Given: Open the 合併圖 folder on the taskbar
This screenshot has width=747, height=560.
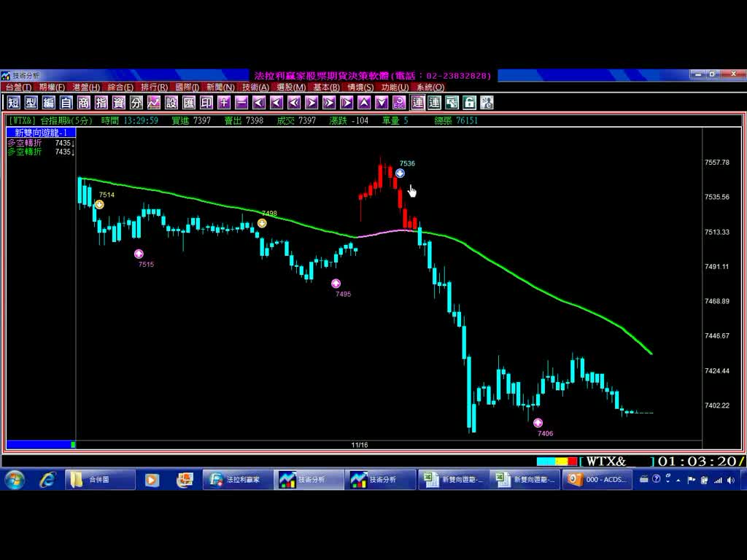Looking at the screenshot, I should [100, 480].
